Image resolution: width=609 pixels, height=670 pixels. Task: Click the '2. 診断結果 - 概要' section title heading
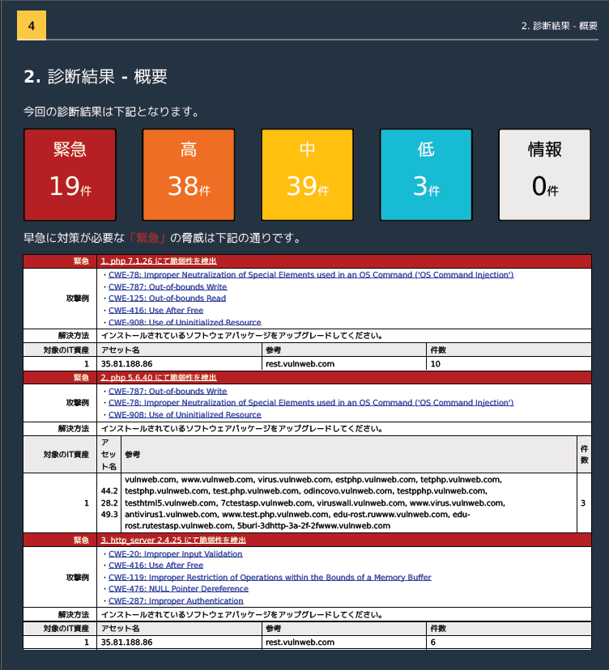pyautogui.click(x=95, y=77)
